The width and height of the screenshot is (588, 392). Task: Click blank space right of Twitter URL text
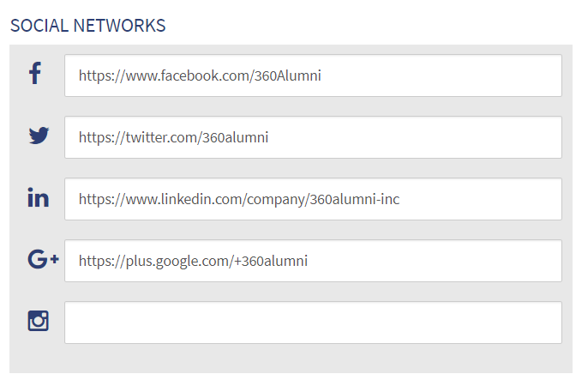tap(429, 137)
